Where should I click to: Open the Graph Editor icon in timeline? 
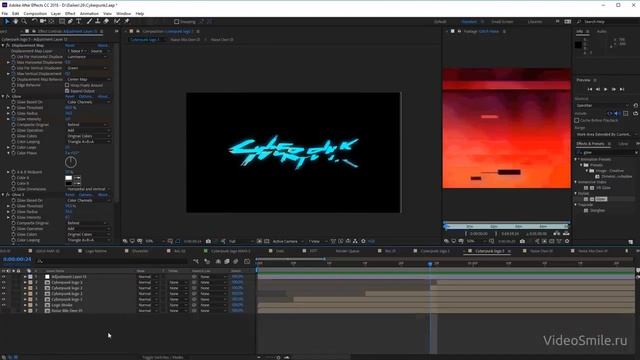pyautogui.click(x=247, y=261)
